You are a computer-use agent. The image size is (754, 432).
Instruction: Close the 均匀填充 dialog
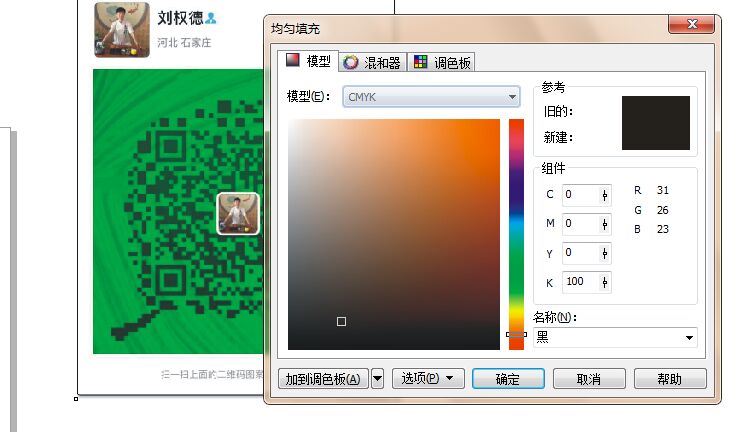click(691, 24)
